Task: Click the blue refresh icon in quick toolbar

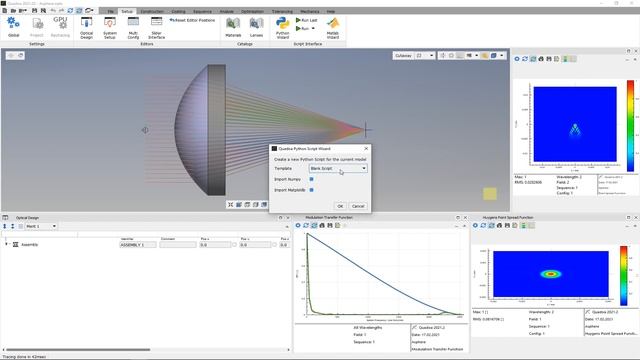Action: [x=70, y=11]
